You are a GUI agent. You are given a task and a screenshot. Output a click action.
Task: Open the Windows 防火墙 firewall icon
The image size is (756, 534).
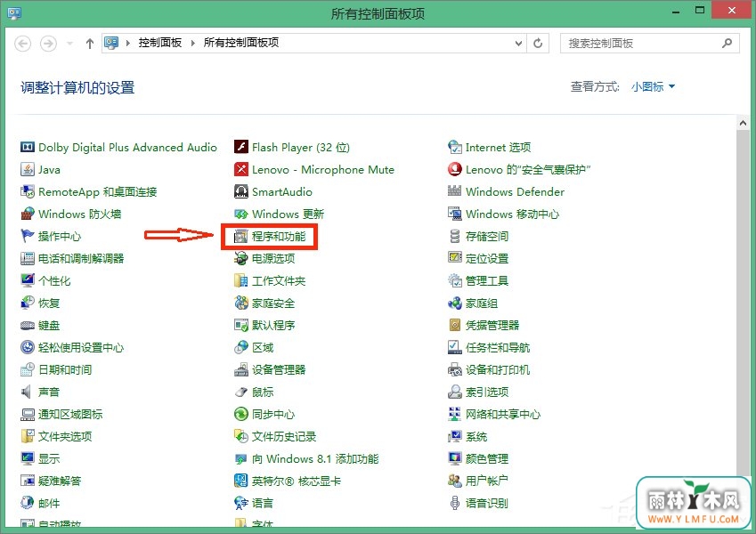(x=28, y=214)
